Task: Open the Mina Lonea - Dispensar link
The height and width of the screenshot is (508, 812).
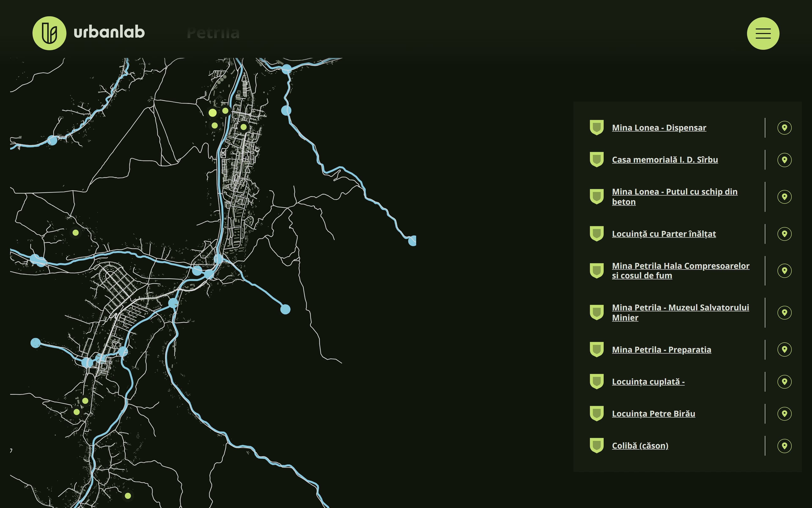Action: click(659, 128)
